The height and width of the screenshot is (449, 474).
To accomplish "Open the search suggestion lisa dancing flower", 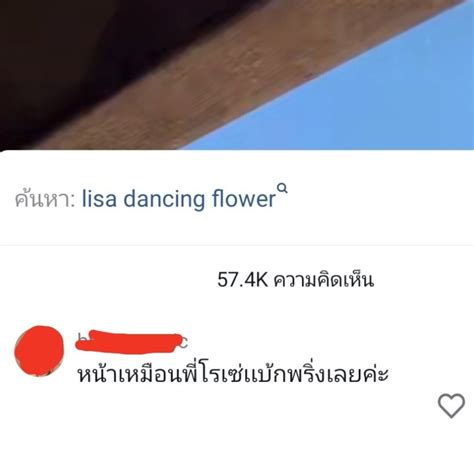I will pyautogui.click(x=179, y=199).
